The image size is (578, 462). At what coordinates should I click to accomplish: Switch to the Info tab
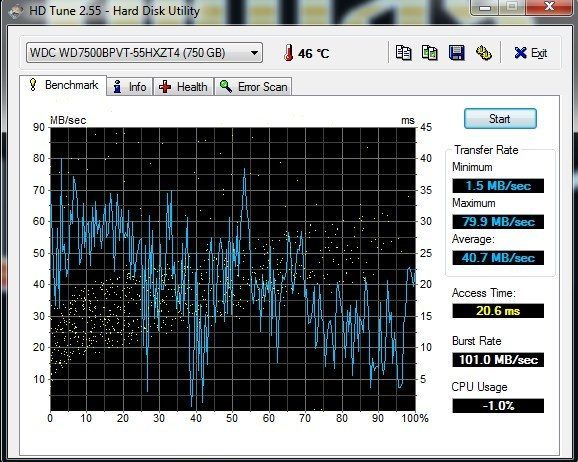point(130,87)
